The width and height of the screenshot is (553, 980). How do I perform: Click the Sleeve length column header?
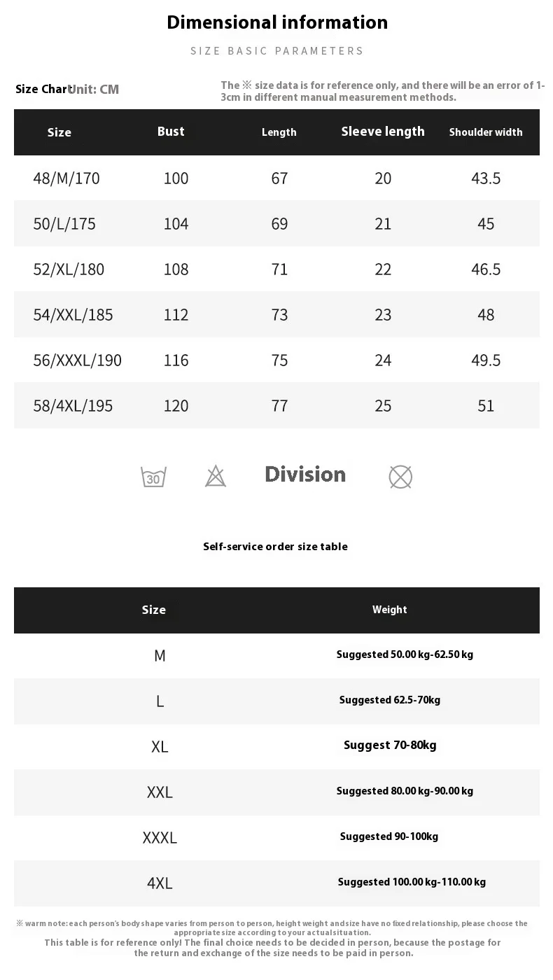pyautogui.click(x=383, y=132)
